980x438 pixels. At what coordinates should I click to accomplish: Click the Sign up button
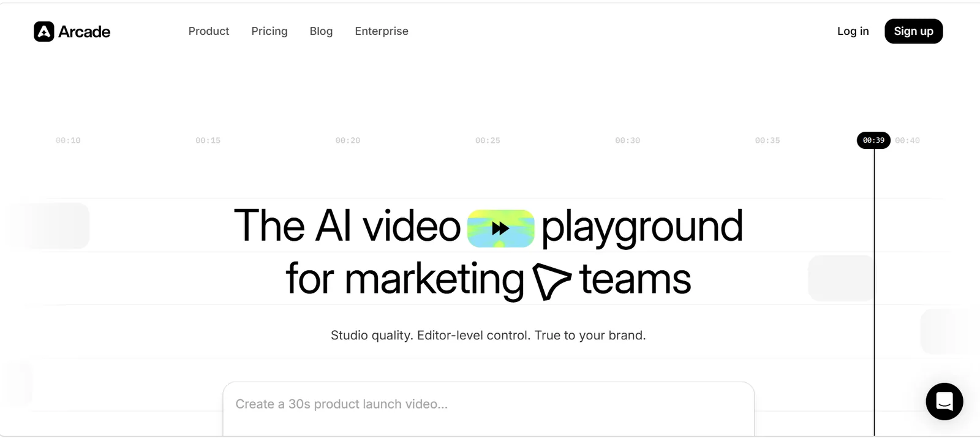click(913, 31)
